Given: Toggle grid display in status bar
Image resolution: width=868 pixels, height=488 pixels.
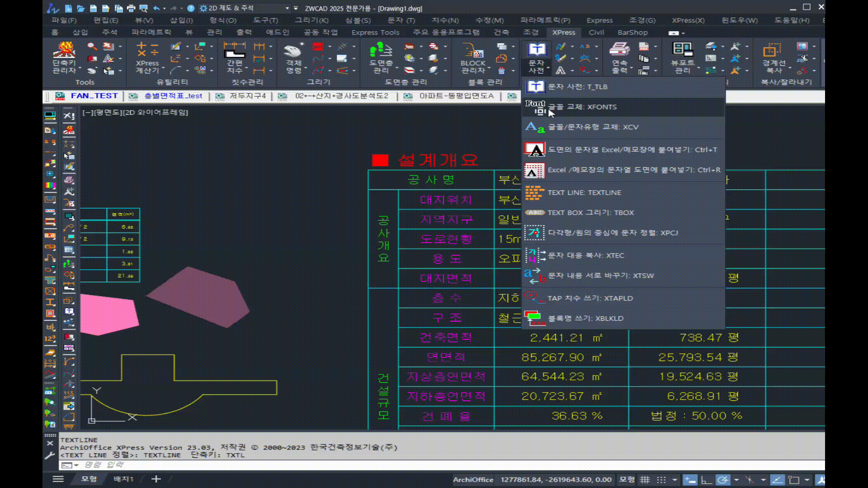Looking at the screenshot, I should [645, 480].
